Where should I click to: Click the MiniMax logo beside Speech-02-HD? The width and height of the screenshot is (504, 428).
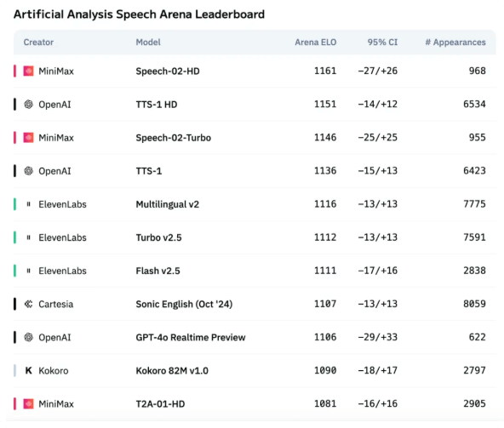[28, 71]
